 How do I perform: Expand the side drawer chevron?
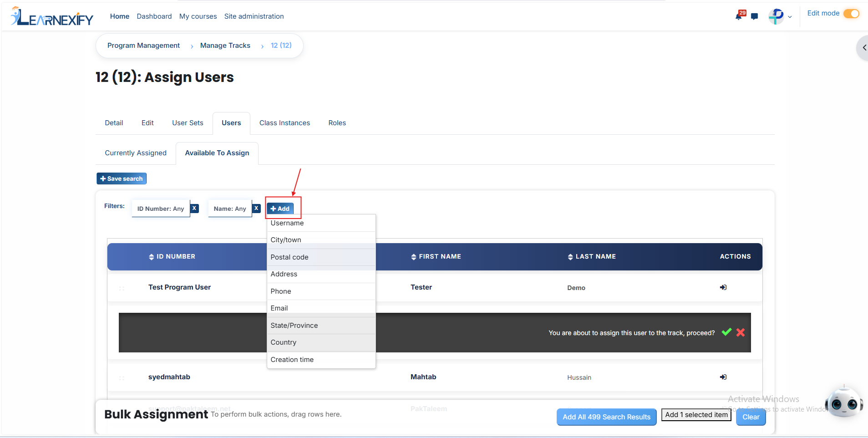[x=863, y=47]
